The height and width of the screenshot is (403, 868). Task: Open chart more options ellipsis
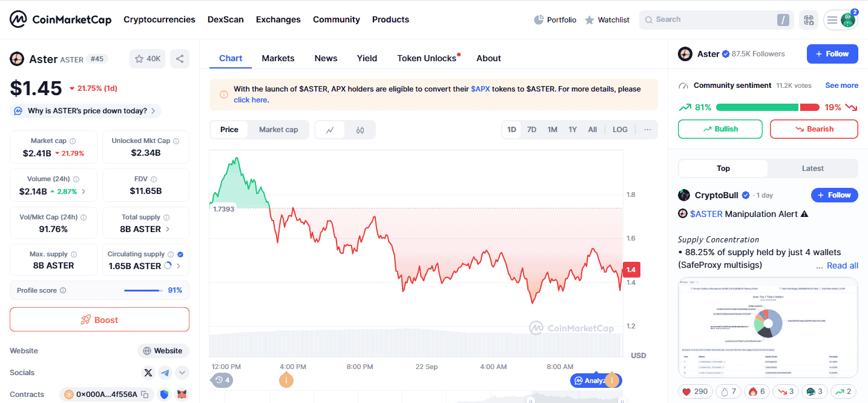pyautogui.click(x=648, y=130)
